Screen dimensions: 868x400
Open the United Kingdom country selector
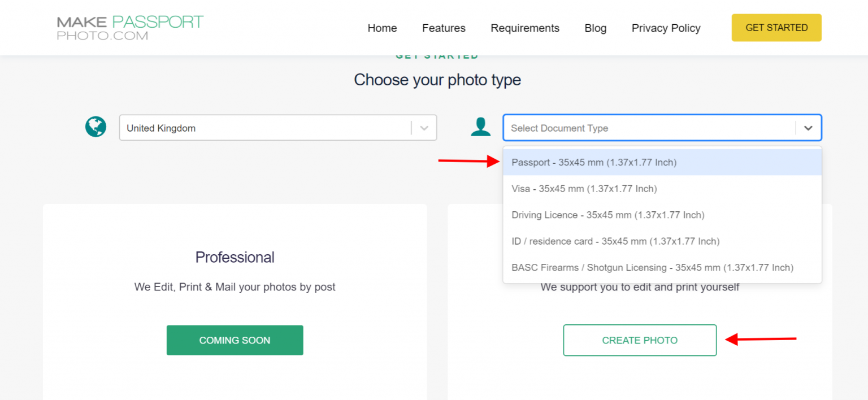point(266,128)
